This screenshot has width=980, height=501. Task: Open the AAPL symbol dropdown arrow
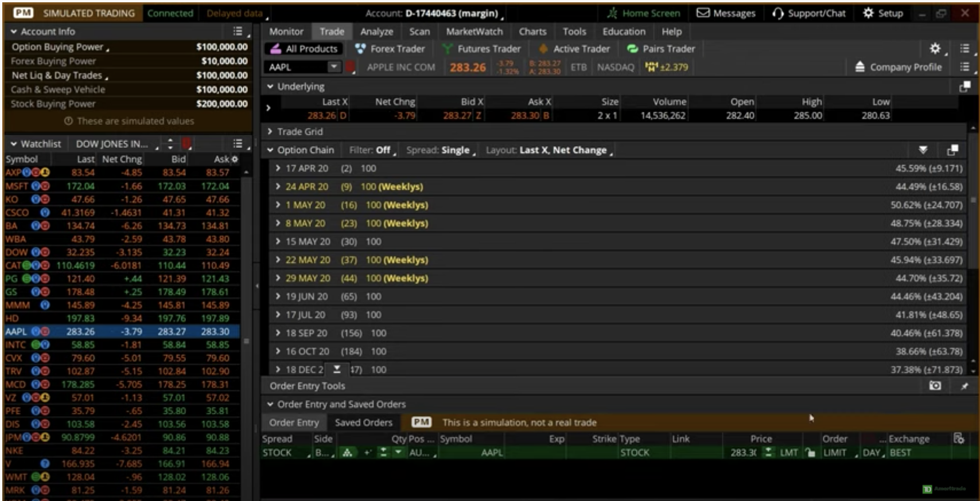click(333, 67)
